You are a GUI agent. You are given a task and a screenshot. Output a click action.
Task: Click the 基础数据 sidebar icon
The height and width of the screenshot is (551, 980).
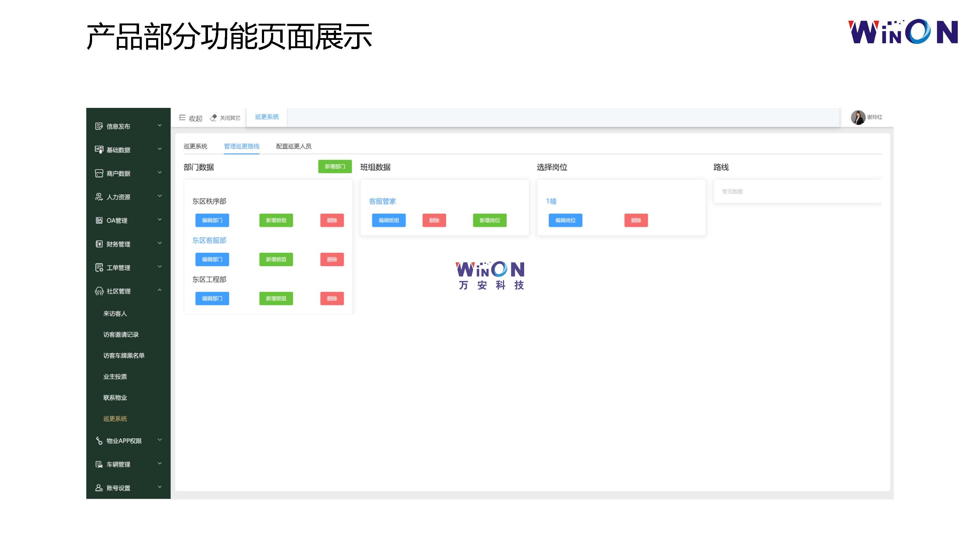pos(99,150)
